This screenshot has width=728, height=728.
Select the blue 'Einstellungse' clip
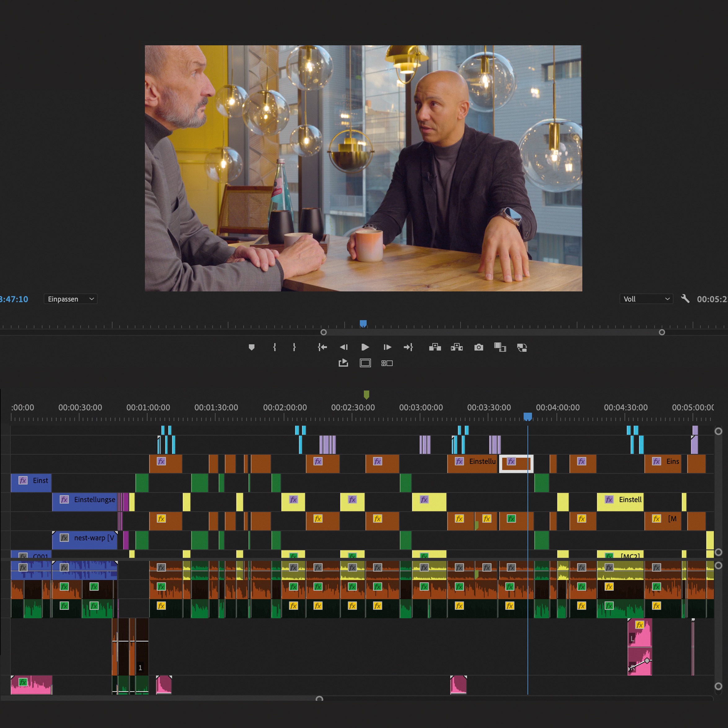click(x=85, y=502)
